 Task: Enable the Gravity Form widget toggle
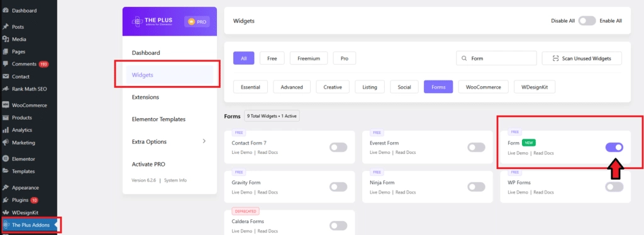pos(338,187)
